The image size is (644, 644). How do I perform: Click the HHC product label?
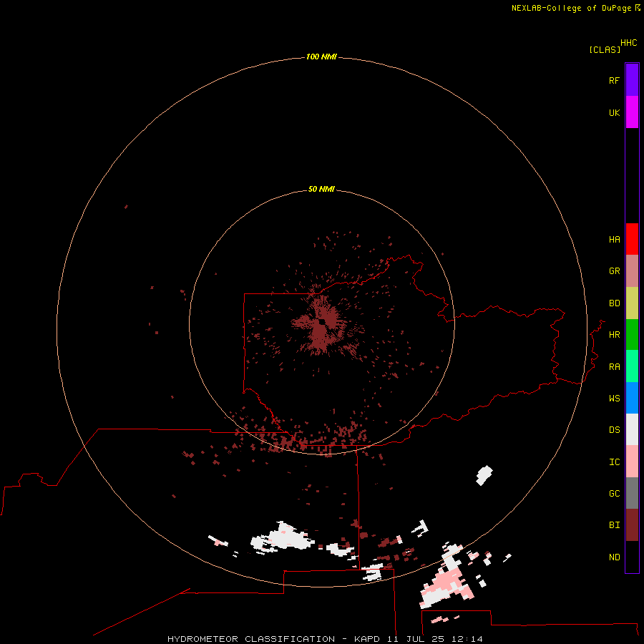(629, 43)
